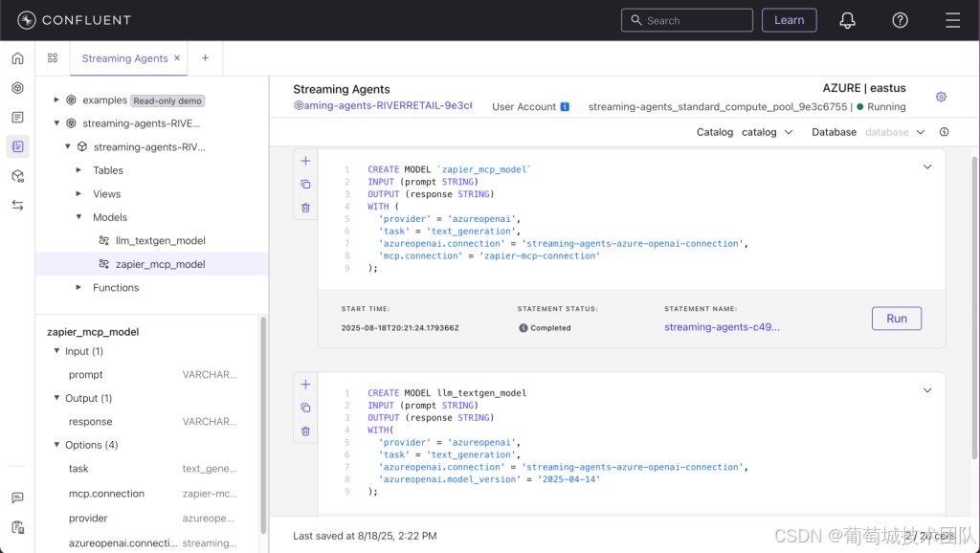Expand the Views node

pos(78,193)
